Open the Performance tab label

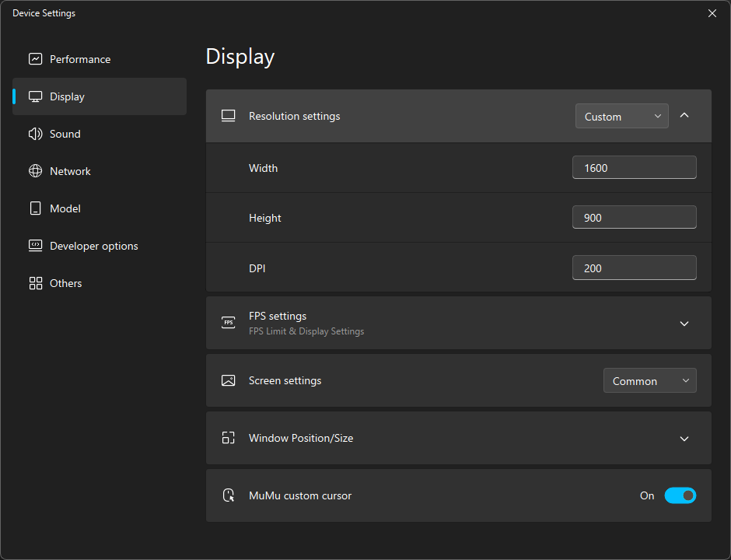click(x=80, y=59)
